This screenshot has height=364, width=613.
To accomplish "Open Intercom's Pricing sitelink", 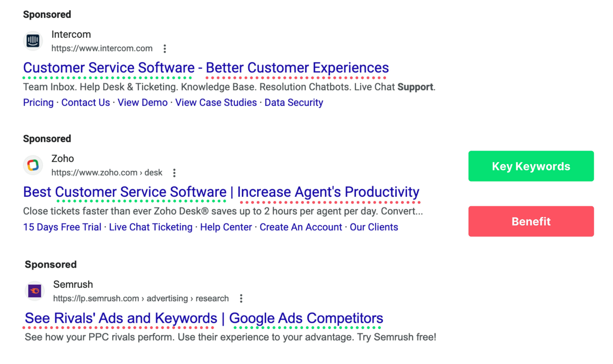I will click(x=38, y=103).
